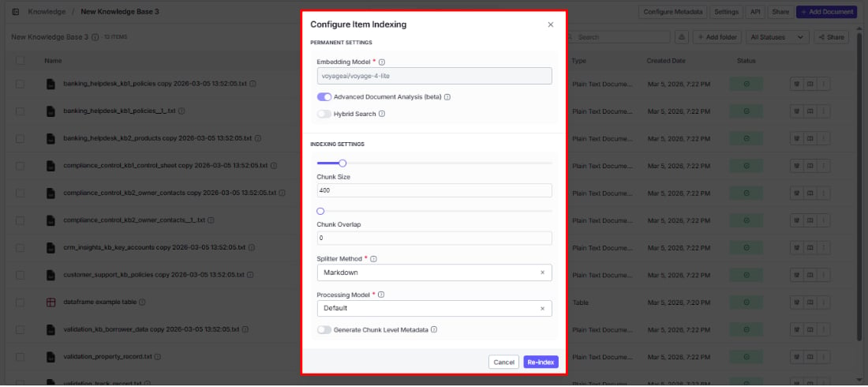Click the Created Date column header
Image resolution: width=868 pixels, height=387 pixels.
tap(666, 61)
